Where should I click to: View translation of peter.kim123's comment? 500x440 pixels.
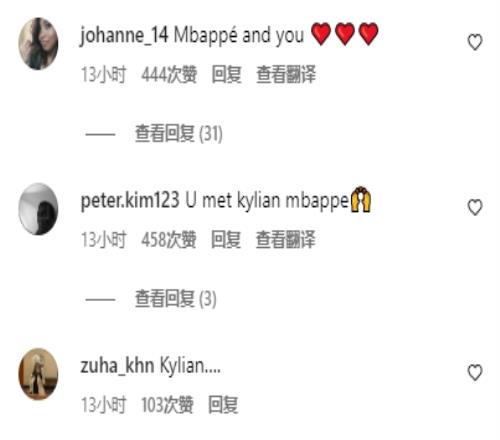286,239
